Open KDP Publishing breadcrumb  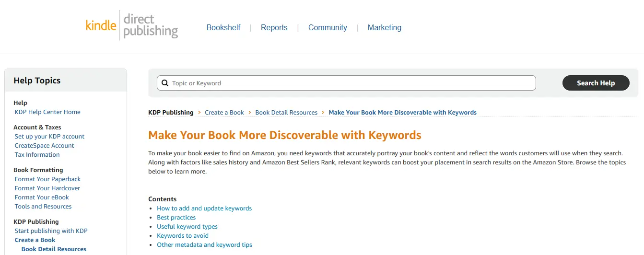click(x=171, y=112)
